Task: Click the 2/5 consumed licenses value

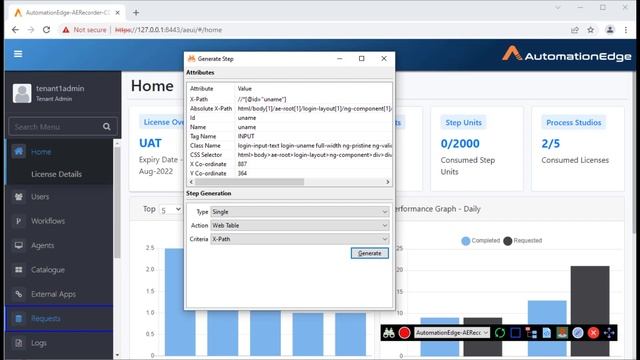Action: [x=551, y=144]
